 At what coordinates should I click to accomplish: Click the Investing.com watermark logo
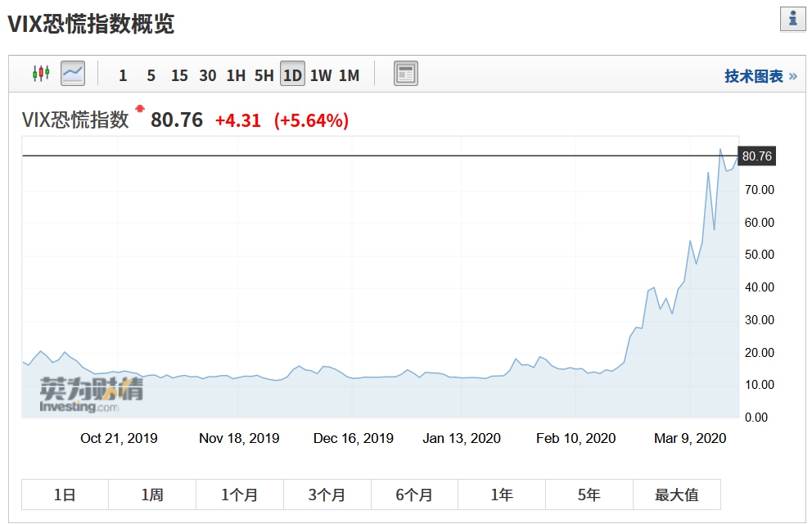(90, 395)
